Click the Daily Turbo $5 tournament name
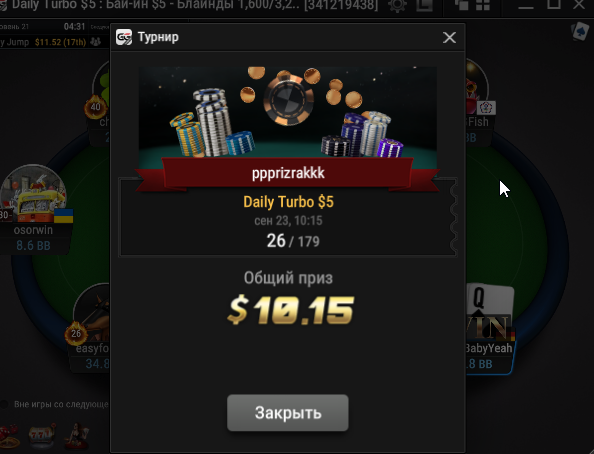 (x=288, y=202)
